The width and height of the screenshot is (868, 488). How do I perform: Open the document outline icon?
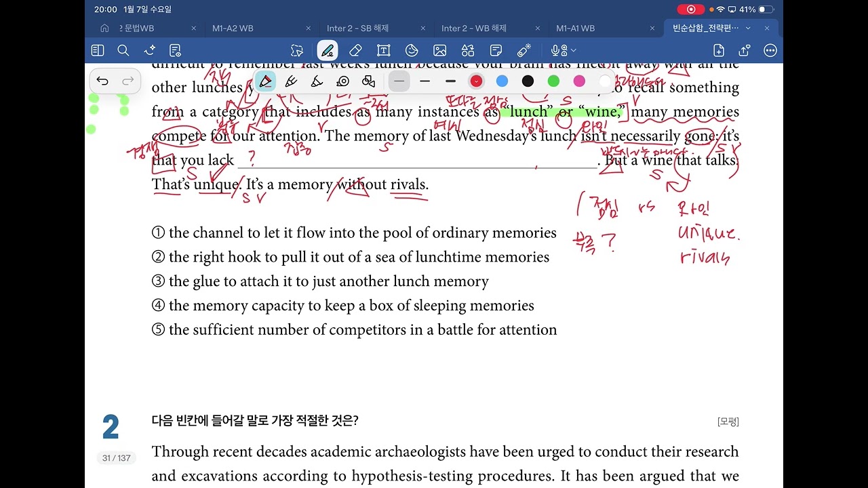pos(176,50)
